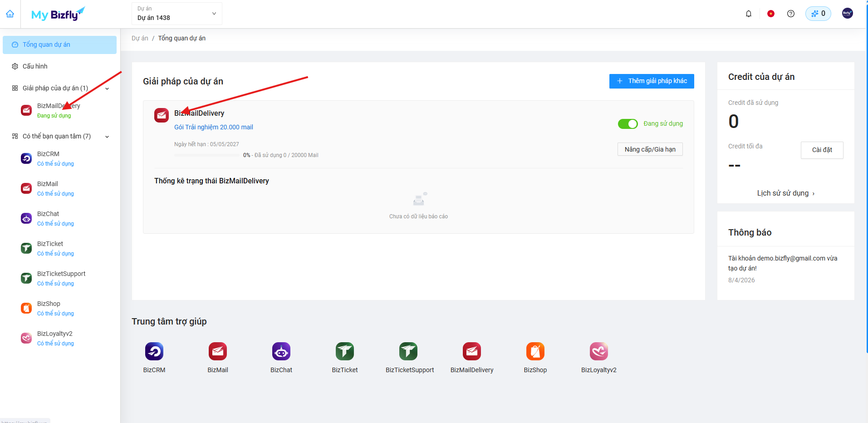The height and width of the screenshot is (423, 868).
Task: Toggle the Đang sử dụng switch
Action: click(628, 124)
